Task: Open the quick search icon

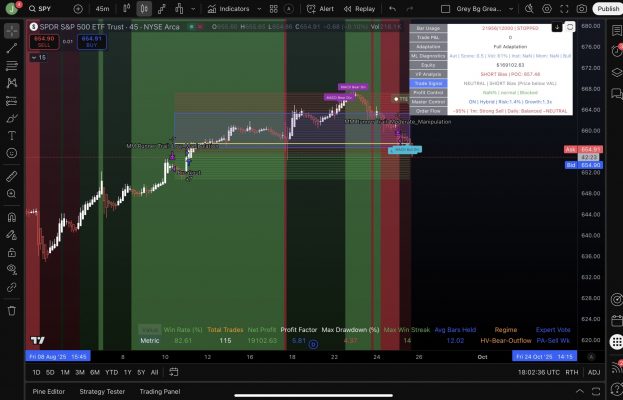Action: 529,9
